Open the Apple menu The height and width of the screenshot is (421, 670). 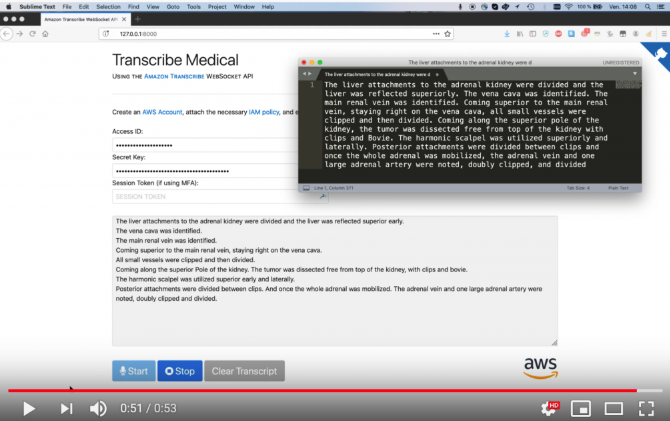pos(9,7)
